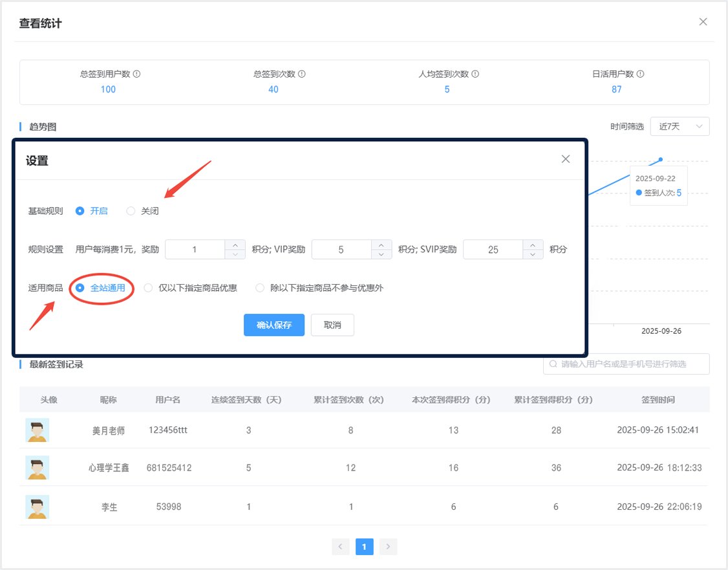Decrease the VIP奖励 points stepper value

pyautogui.click(x=381, y=254)
